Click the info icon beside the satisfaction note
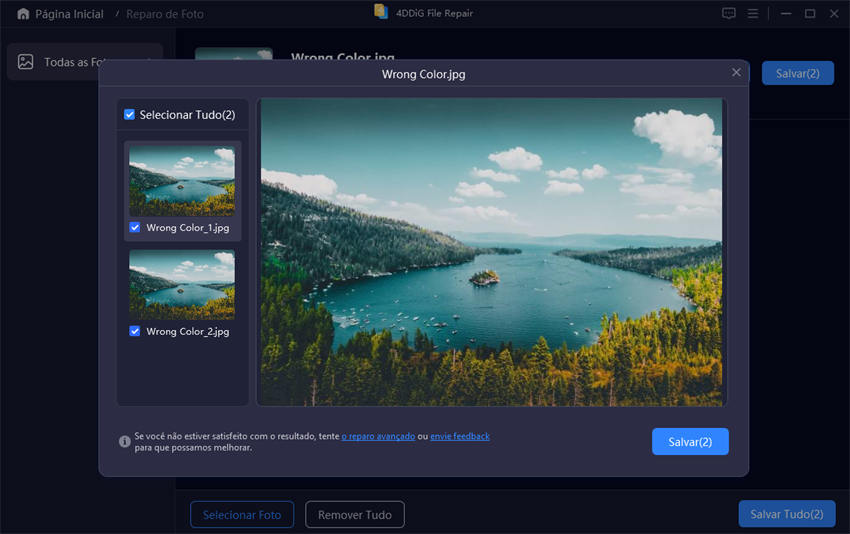The height and width of the screenshot is (534, 850). [125, 441]
